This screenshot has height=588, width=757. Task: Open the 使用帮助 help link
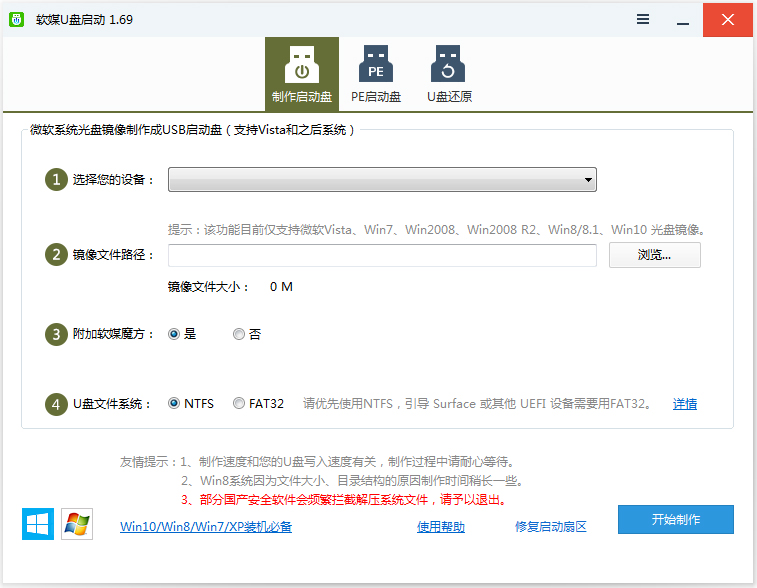coord(441,527)
